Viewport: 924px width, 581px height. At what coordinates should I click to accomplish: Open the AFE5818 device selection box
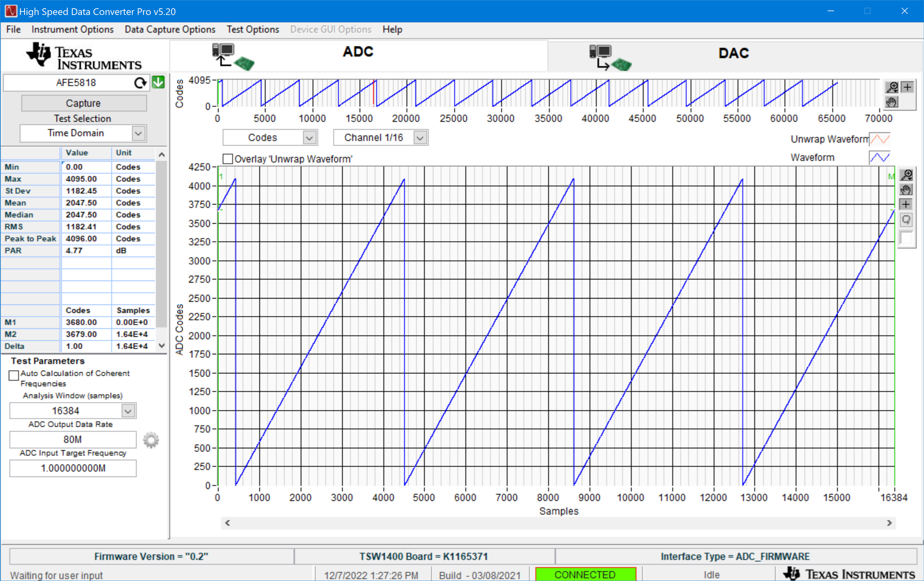tap(76, 82)
